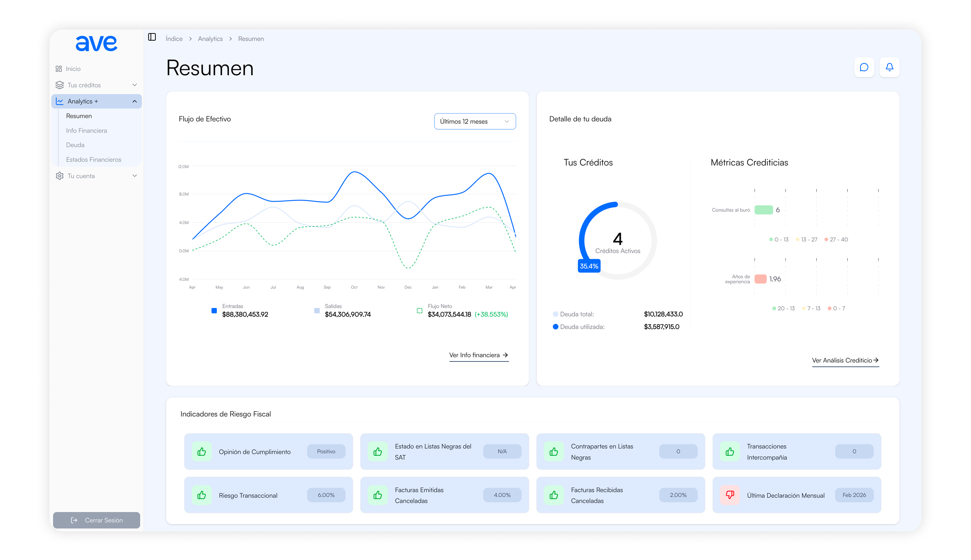Open the notifications bell
This screenshot has height=560, width=971.
click(889, 67)
